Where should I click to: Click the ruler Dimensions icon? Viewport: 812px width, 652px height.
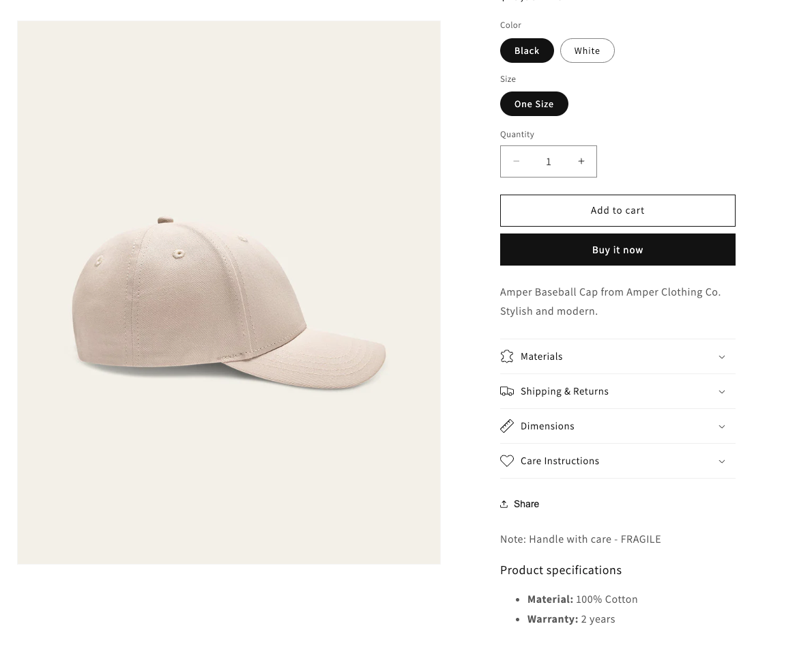coord(507,426)
